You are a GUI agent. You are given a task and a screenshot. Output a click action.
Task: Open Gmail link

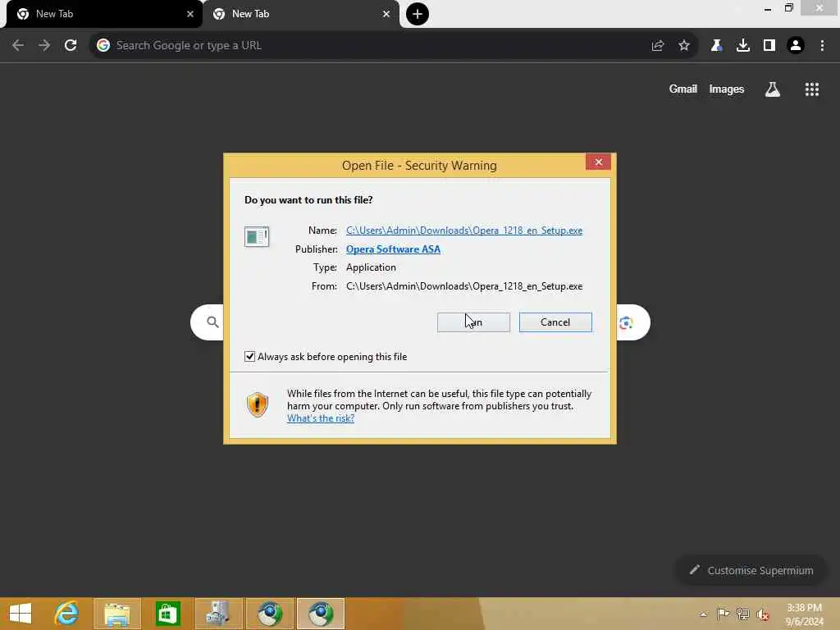[x=683, y=89]
